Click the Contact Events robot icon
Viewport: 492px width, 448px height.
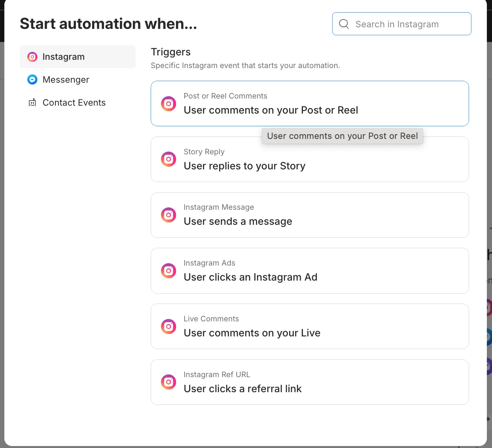coord(32,103)
